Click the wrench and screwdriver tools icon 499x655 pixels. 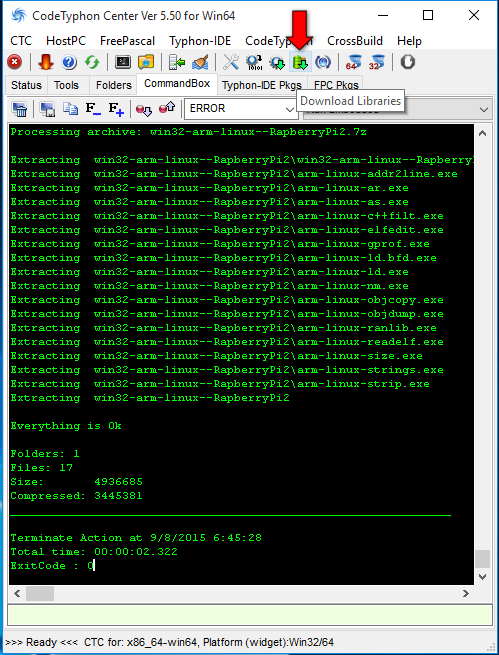tap(231, 62)
